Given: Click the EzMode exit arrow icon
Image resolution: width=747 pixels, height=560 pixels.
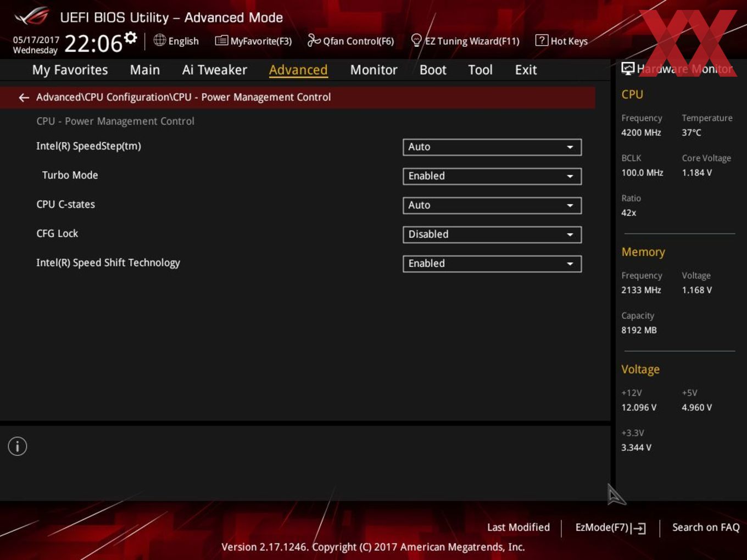Looking at the screenshot, I should 638,528.
